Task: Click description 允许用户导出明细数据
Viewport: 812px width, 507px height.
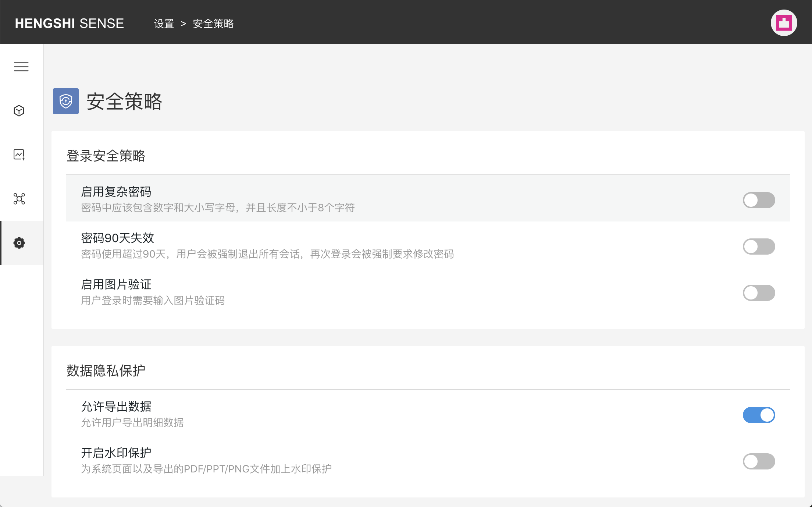Action: click(132, 423)
